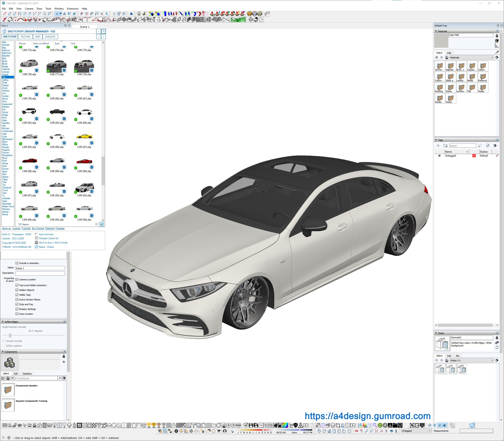Open the Extensions menu
The height and width of the screenshot is (441, 504).
[x=73, y=9]
